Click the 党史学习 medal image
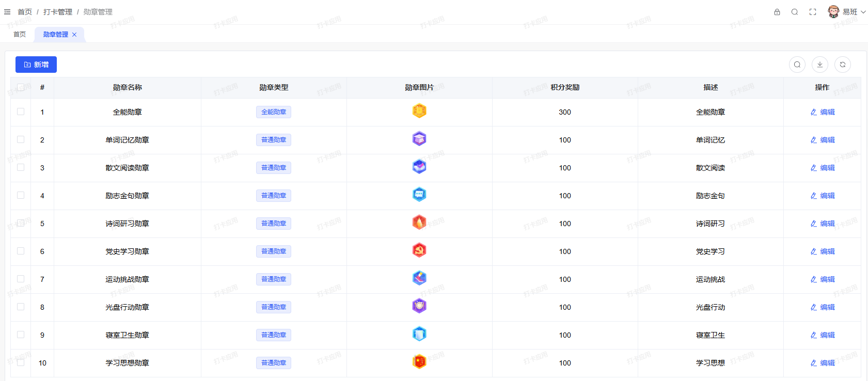The width and height of the screenshot is (868, 381). point(419,250)
